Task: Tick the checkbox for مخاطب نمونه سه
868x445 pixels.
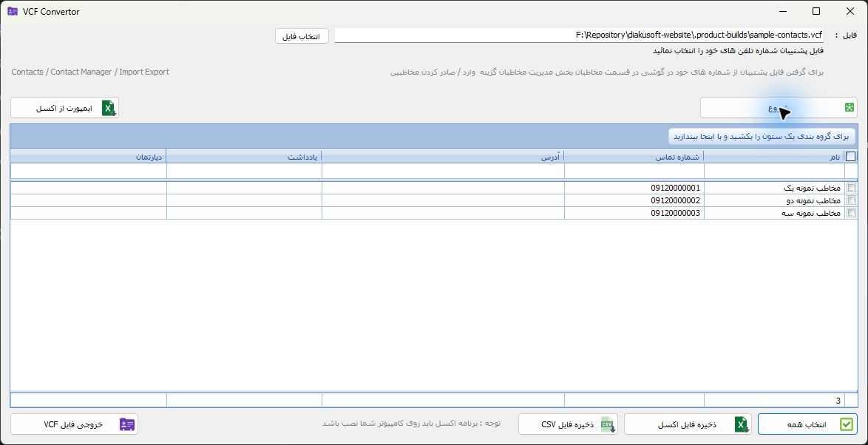Action: click(x=852, y=213)
